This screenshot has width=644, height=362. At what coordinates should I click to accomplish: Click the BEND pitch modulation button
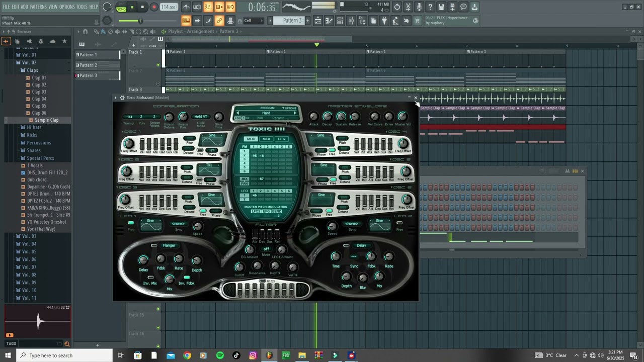point(277,212)
